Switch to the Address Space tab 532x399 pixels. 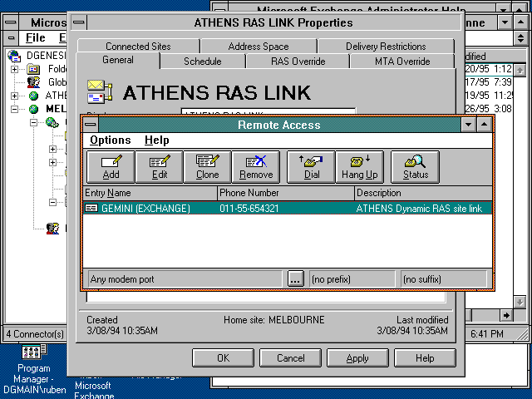pos(259,47)
